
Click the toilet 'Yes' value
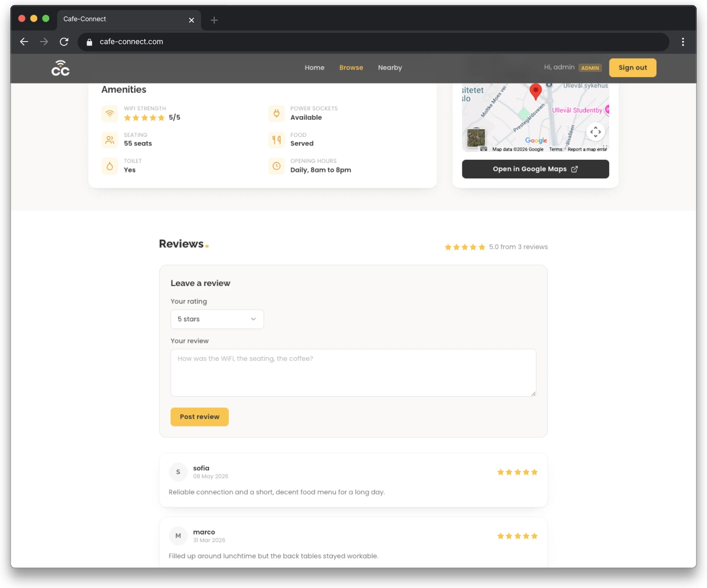[x=130, y=170]
